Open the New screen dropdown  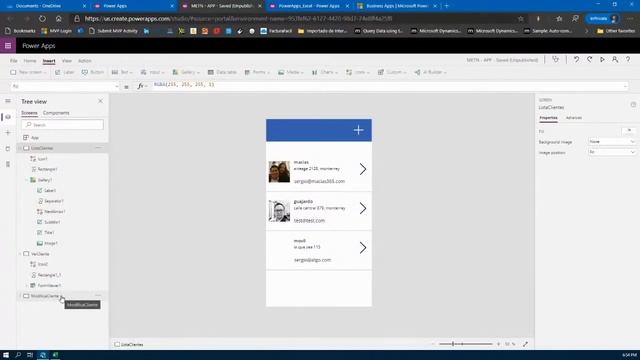click(28, 72)
